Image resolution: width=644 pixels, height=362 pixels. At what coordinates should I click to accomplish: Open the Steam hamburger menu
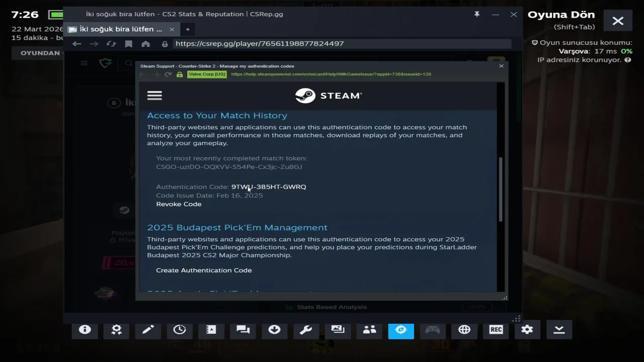154,96
